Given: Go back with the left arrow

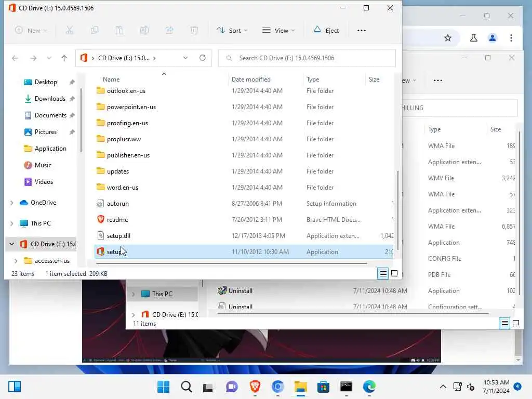Looking at the screenshot, I should (x=15, y=58).
